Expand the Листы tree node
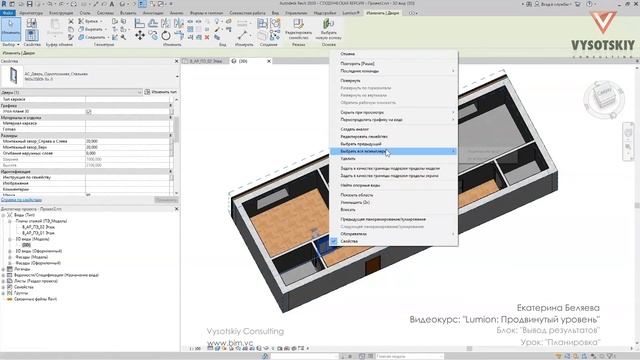Image resolution: width=640 pixels, height=360 pixels. 4,281
